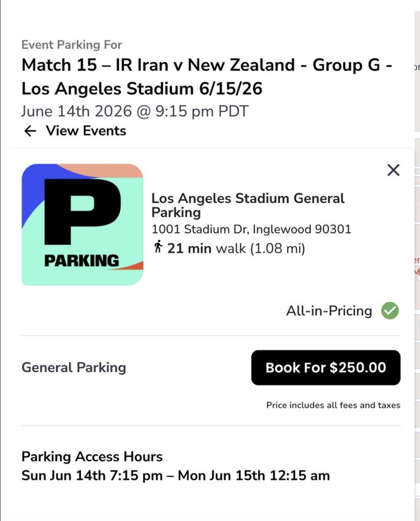Click the green All-in-Pricing checkmark icon

[390, 311]
